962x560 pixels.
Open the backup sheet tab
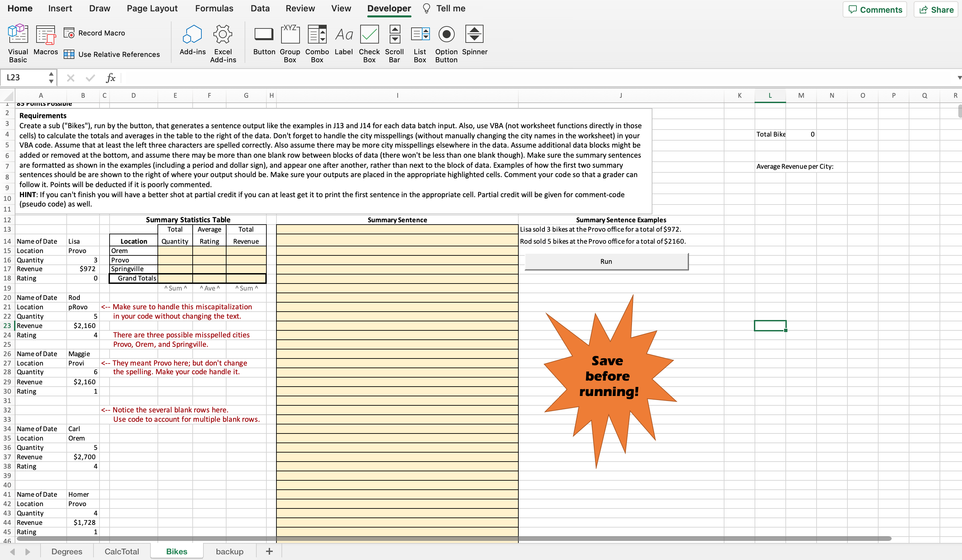[230, 551]
